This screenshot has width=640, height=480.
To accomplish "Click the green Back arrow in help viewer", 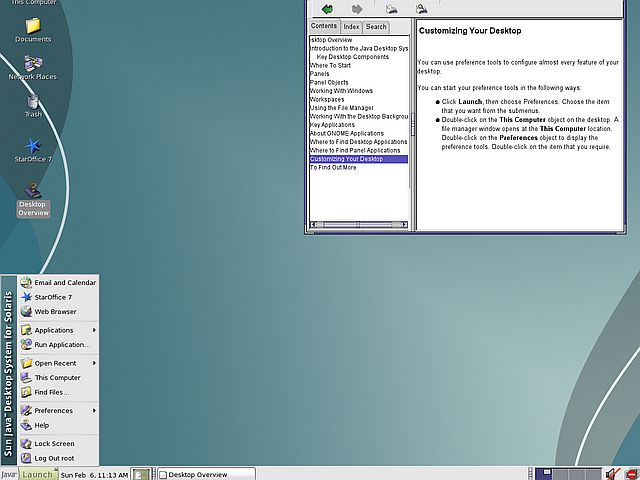I will [327, 9].
